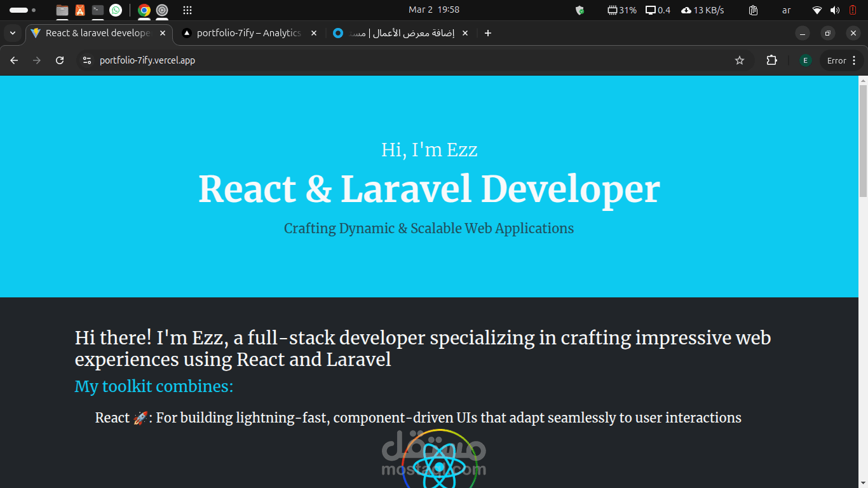Viewport: 868px width, 488px height.
Task: Close the React & laravel developer tab
Action: 162,33
